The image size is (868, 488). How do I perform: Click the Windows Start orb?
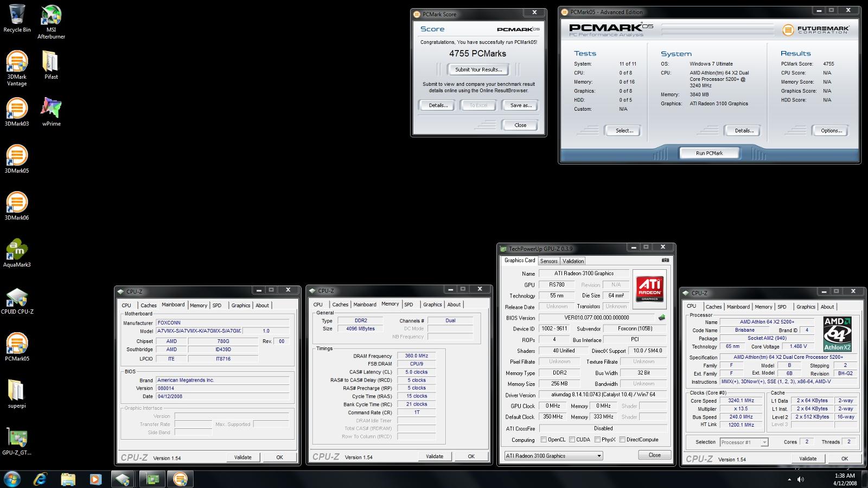point(12,479)
